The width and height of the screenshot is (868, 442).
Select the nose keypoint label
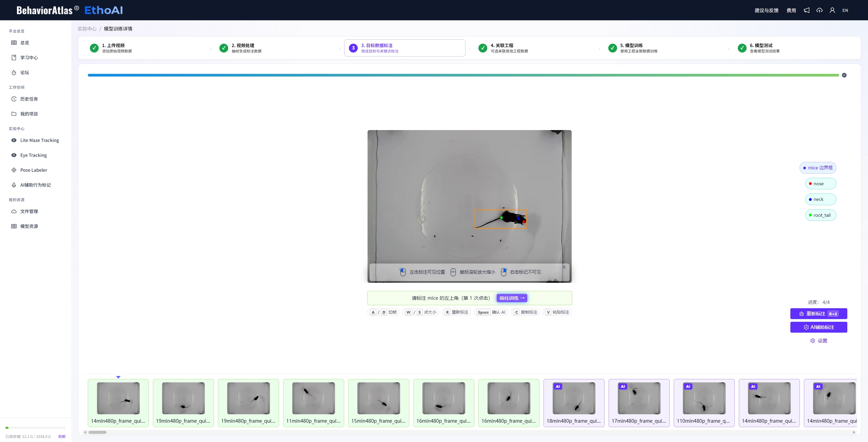[821, 184]
